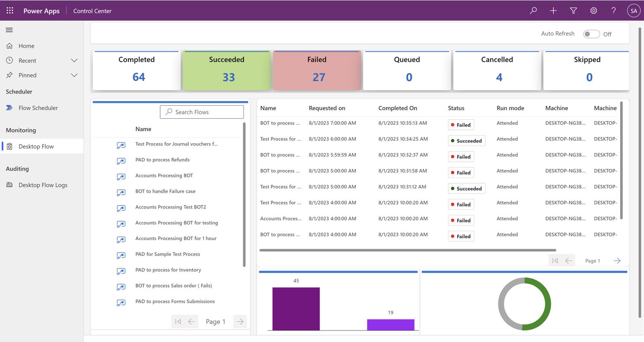
Task: Go to previous page in flows list pager
Action: click(x=192, y=321)
